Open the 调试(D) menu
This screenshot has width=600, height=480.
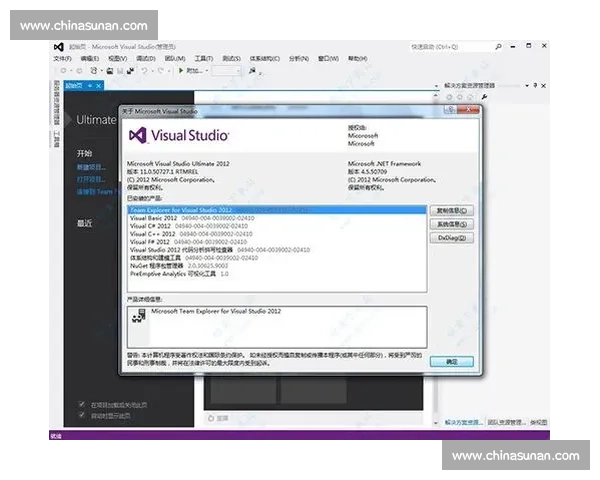(146, 59)
